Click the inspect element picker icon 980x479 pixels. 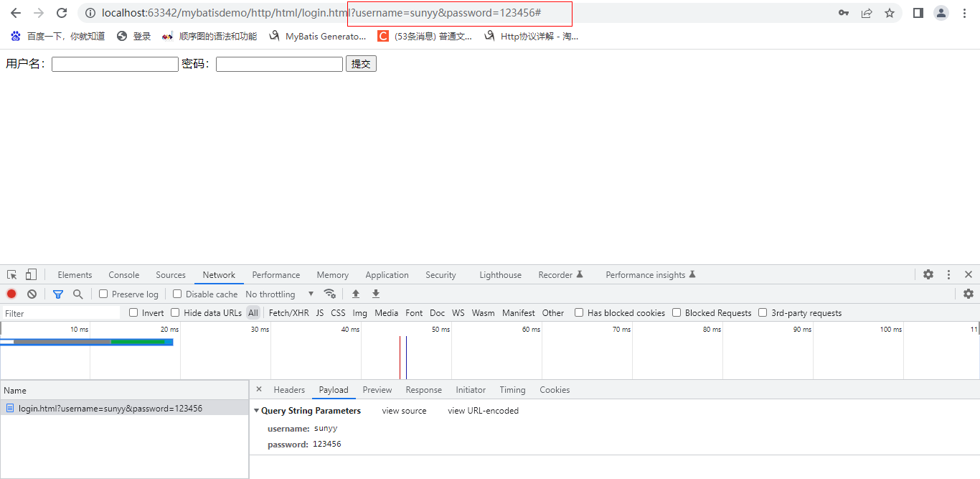[x=11, y=274]
